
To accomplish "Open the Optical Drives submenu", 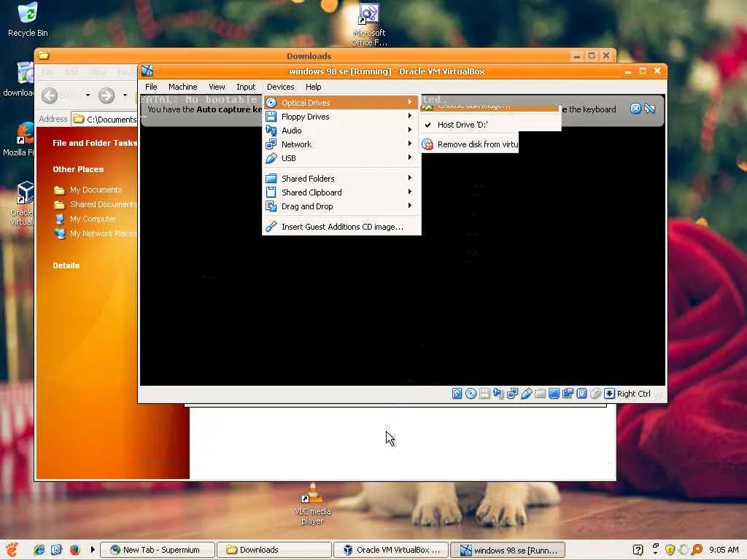I will [341, 102].
